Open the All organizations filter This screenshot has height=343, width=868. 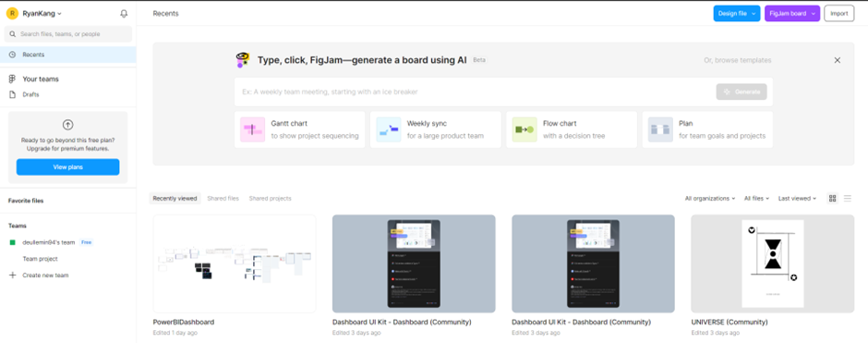tap(710, 199)
